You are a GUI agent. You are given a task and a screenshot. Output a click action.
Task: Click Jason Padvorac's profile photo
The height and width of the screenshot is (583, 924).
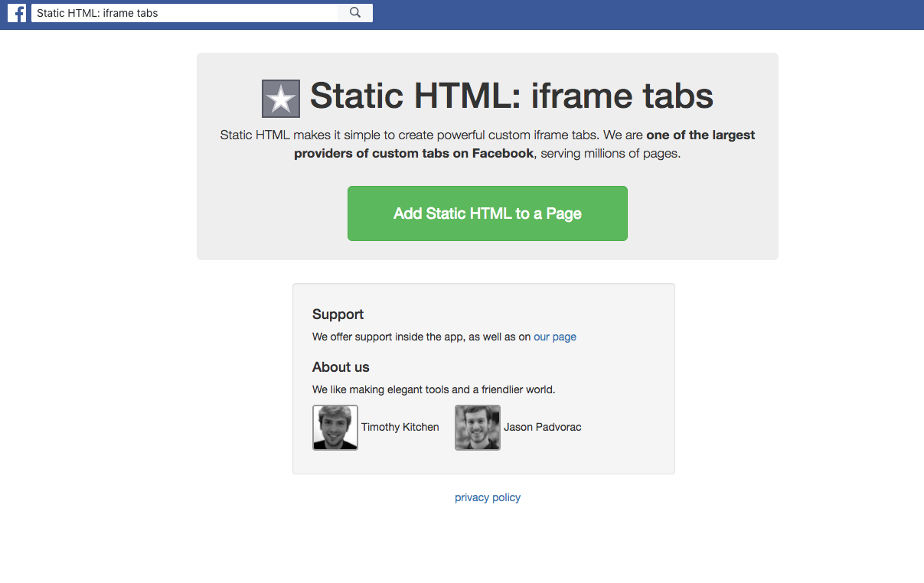(478, 428)
